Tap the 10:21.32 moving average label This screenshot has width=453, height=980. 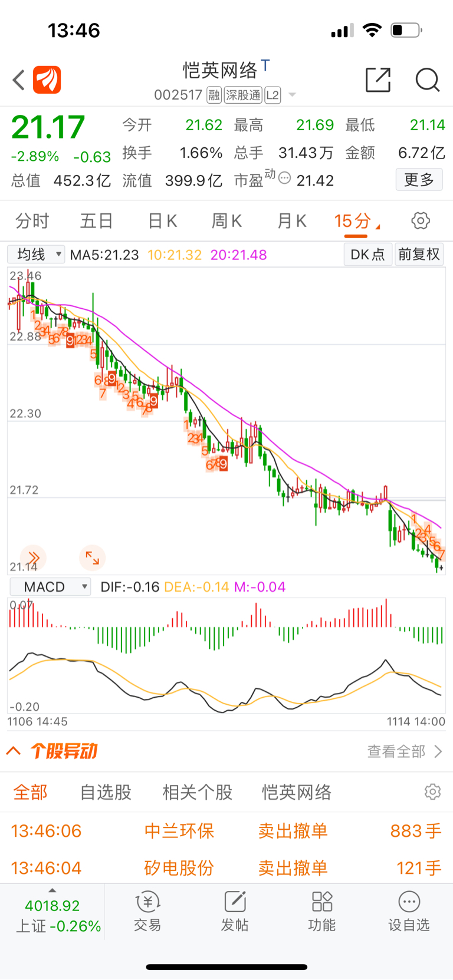[x=175, y=255]
